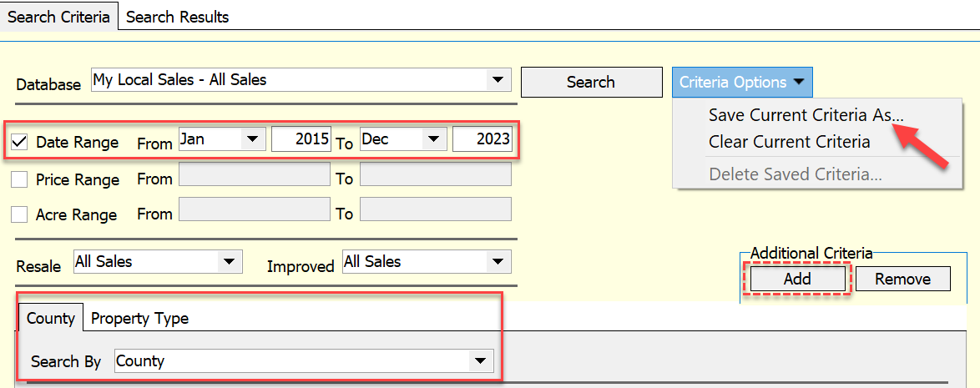The height and width of the screenshot is (388, 980).
Task: Open the To month dropdown showing Dec
Action: click(x=403, y=139)
